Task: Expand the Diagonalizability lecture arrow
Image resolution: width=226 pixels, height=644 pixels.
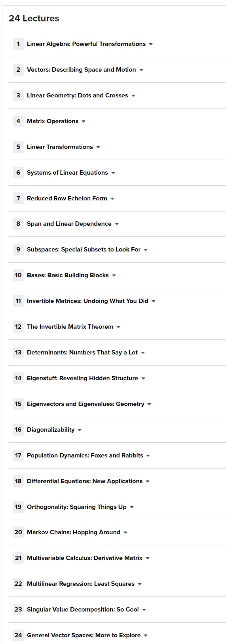Action: [80, 430]
